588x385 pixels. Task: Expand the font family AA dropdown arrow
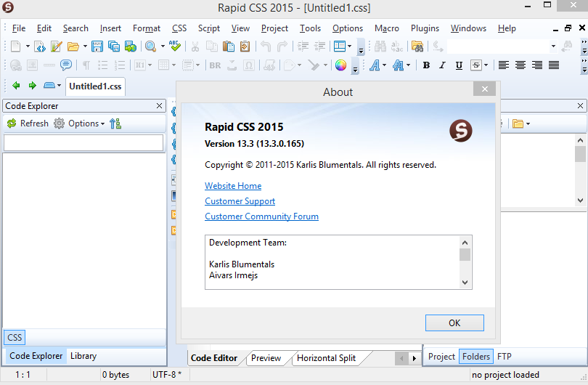click(x=409, y=65)
